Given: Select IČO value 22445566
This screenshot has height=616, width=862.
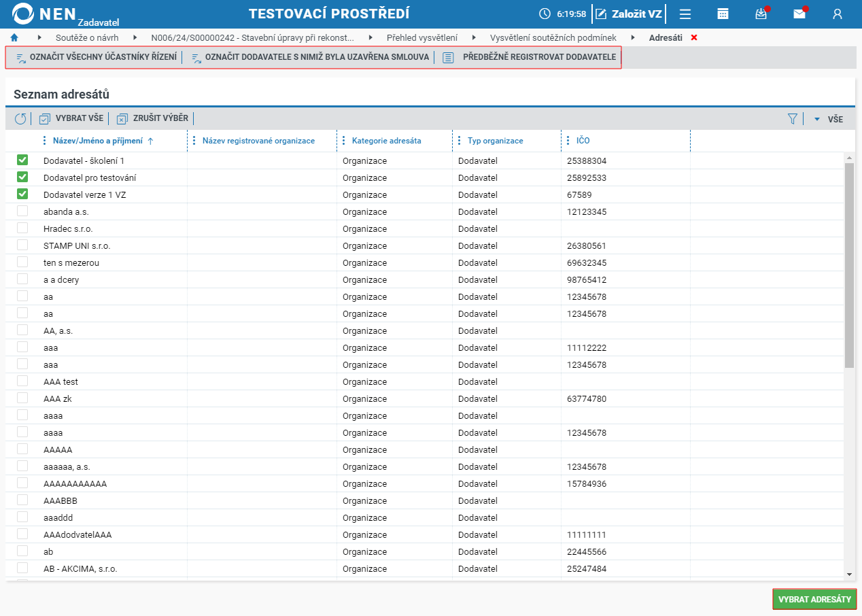Looking at the screenshot, I should 587,552.
